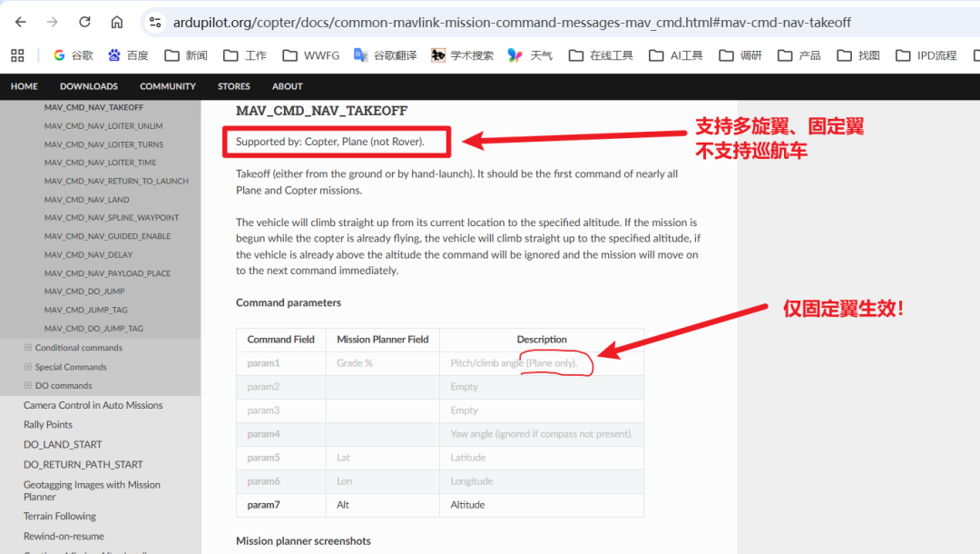Image resolution: width=980 pixels, height=554 pixels.
Task: Click 'Yaw angle (ignored if compass not present)' cell
Action: click(x=542, y=434)
